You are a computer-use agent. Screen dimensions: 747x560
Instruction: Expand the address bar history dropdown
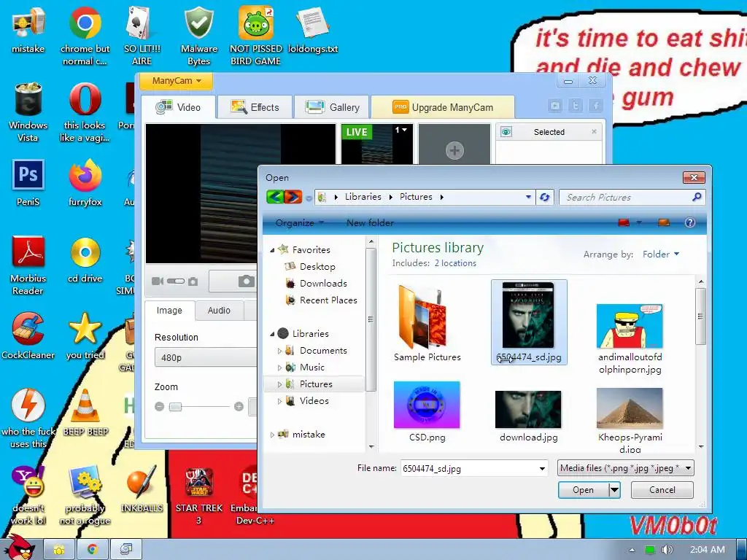(528, 197)
